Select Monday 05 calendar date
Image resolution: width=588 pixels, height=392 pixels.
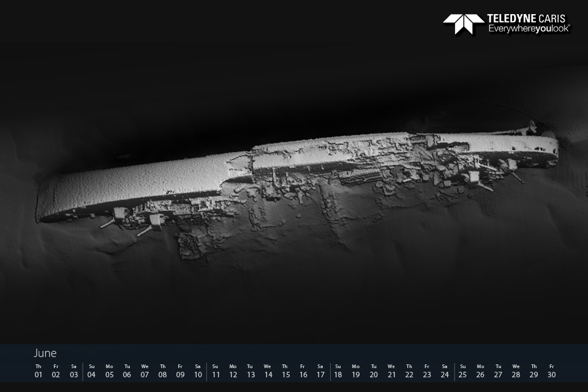tap(109, 371)
